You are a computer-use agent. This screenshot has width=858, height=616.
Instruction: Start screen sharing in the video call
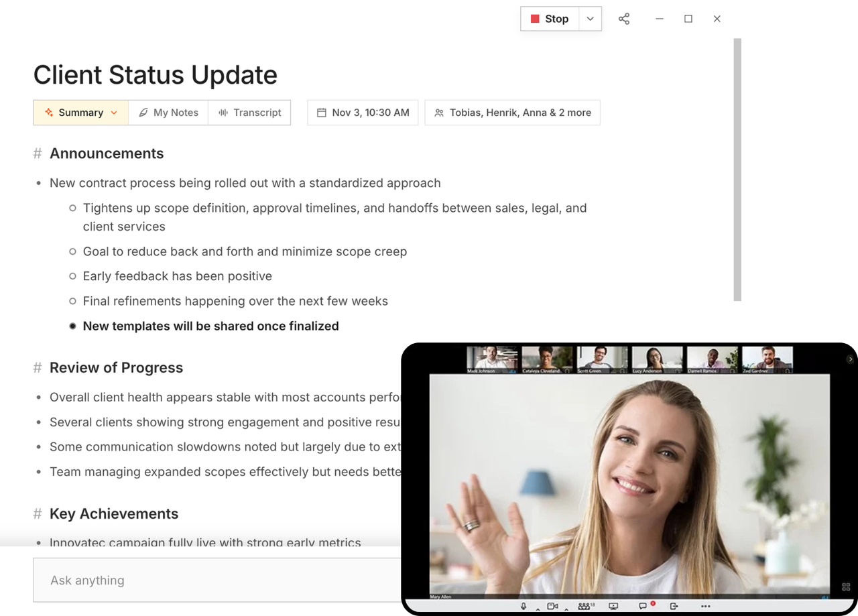(613, 606)
